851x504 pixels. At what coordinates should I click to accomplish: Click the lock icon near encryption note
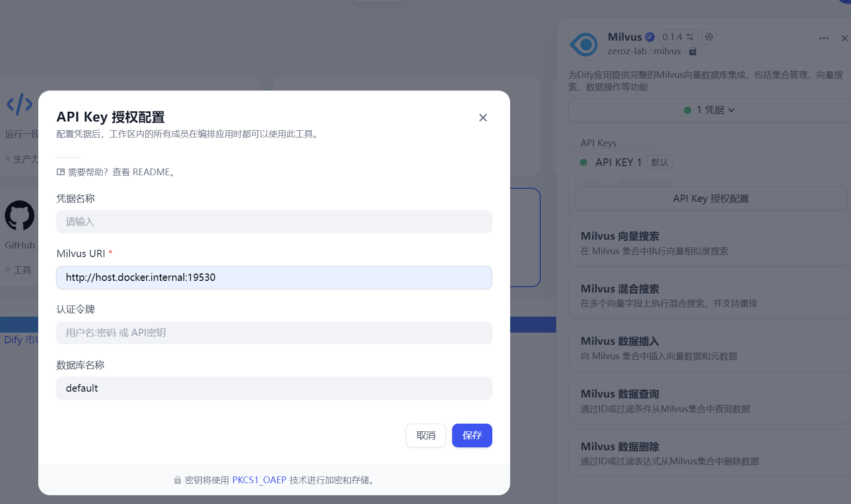(x=178, y=480)
